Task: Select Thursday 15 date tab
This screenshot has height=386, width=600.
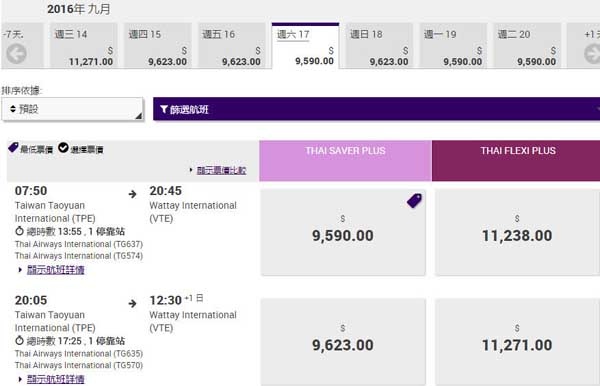Action: pos(158,46)
